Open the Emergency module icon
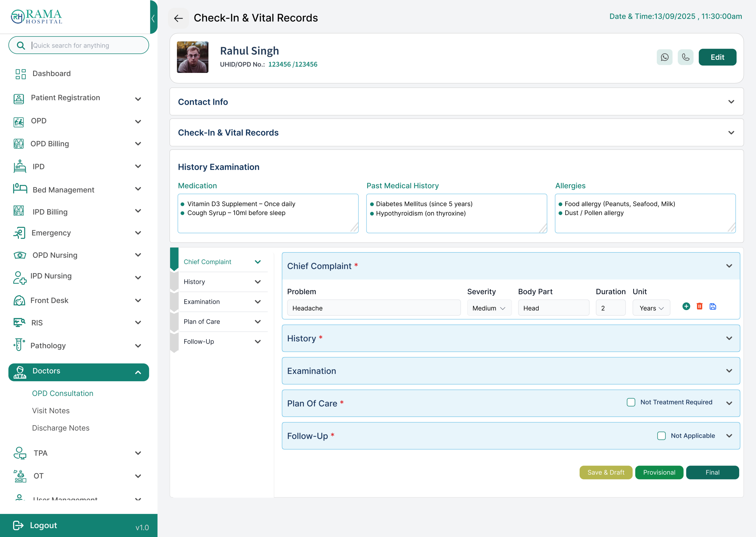This screenshot has height=537, width=756. (19, 233)
